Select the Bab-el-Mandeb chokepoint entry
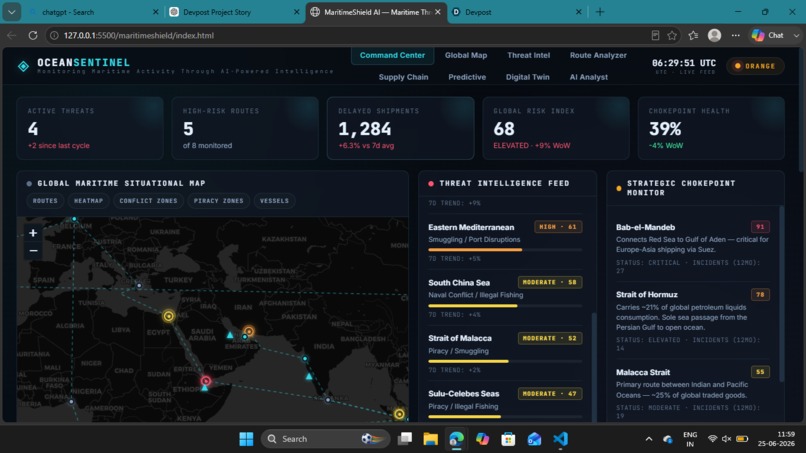Image resolution: width=806 pixels, height=453 pixels. pos(692,248)
